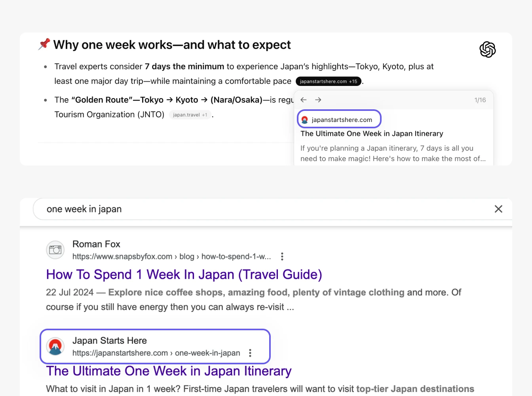Click the 1/16 citation counter
The height and width of the screenshot is (396, 532).
click(480, 100)
